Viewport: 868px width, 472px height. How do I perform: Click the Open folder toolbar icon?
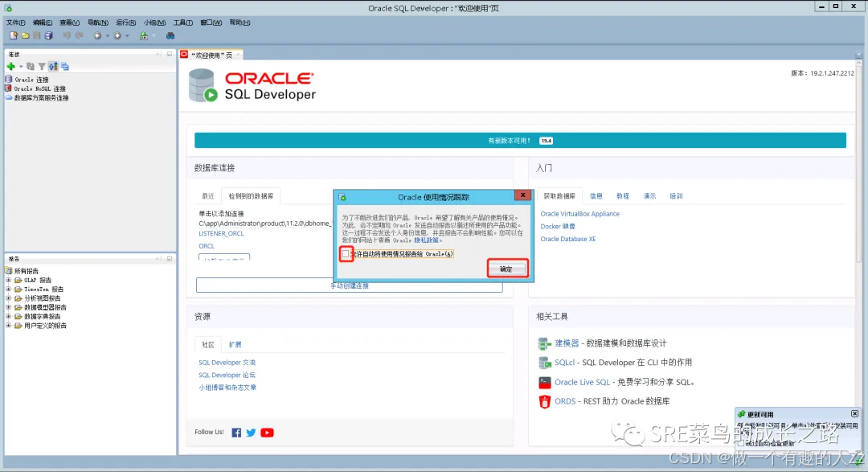pyautogui.click(x=26, y=35)
